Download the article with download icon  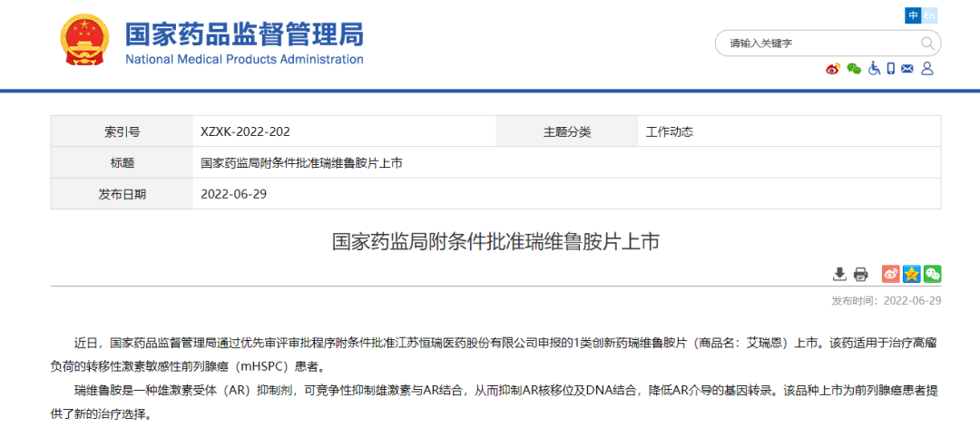(839, 274)
